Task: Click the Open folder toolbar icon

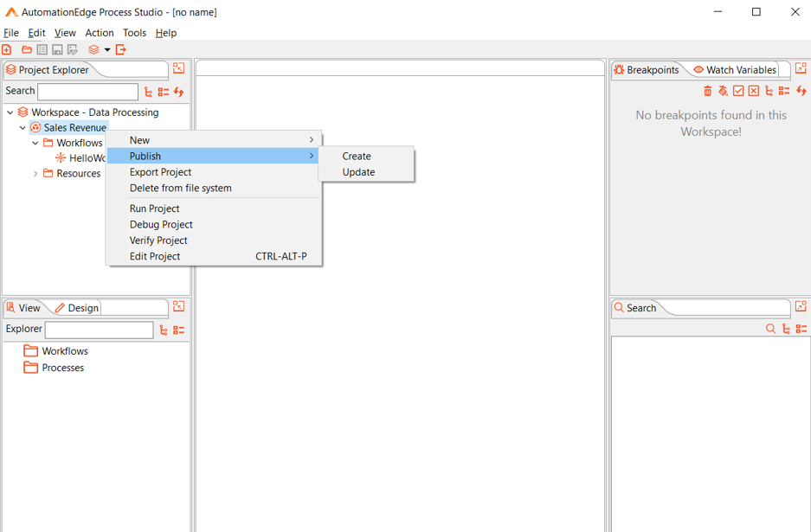Action: (x=26, y=49)
